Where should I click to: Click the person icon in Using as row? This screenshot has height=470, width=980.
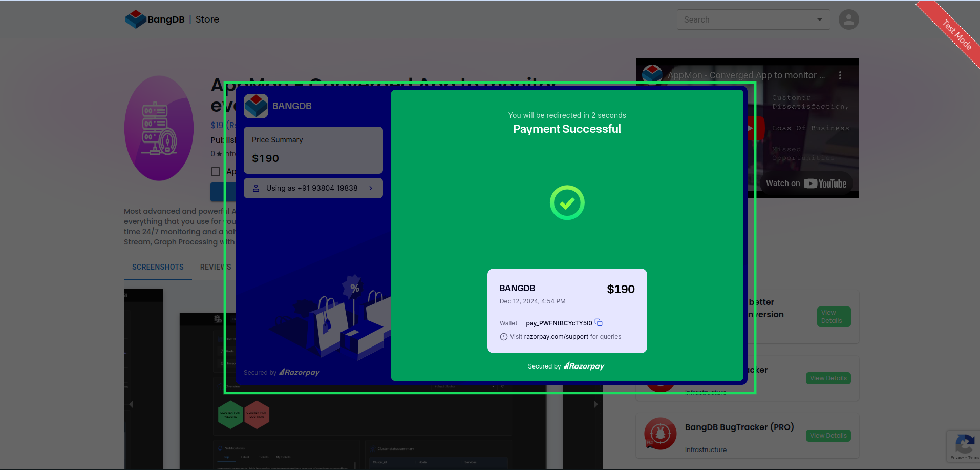[x=256, y=188]
